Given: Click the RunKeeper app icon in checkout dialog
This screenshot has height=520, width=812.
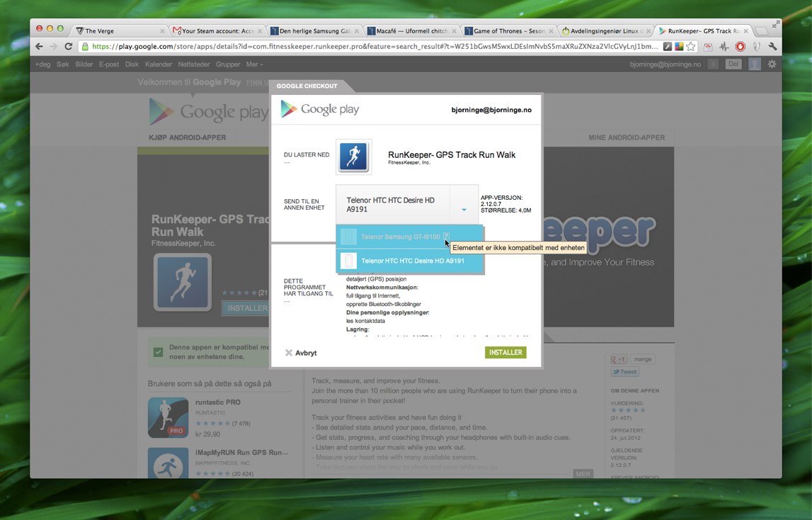Looking at the screenshot, I should (354, 157).
